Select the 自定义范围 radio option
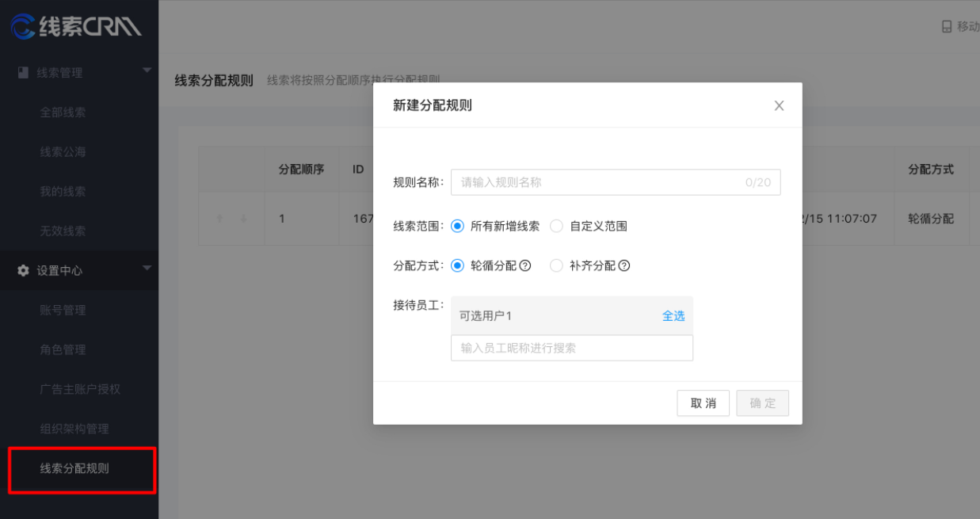 click(556, 226)
